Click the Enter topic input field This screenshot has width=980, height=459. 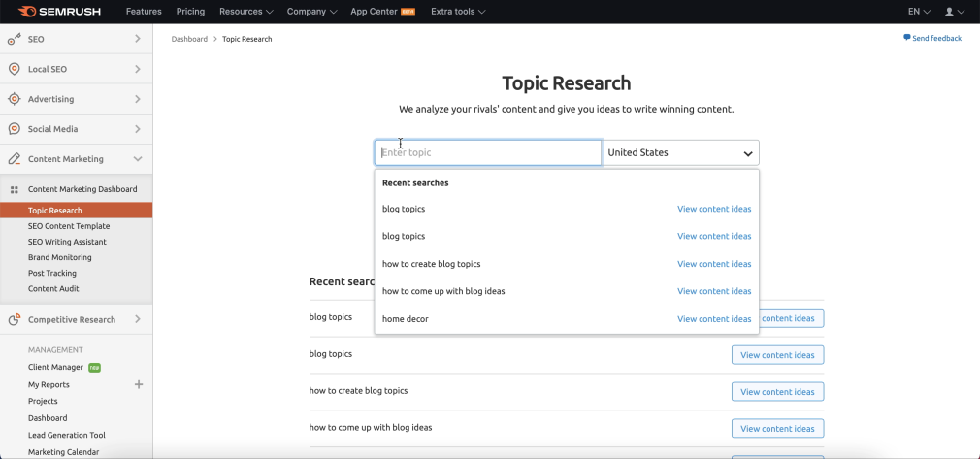pos(488,152)
